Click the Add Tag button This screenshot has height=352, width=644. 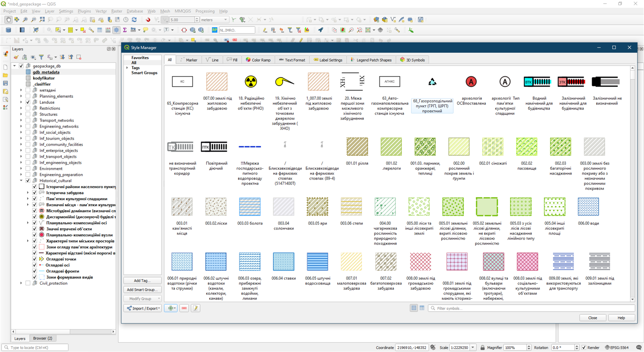tap(142, 280)
